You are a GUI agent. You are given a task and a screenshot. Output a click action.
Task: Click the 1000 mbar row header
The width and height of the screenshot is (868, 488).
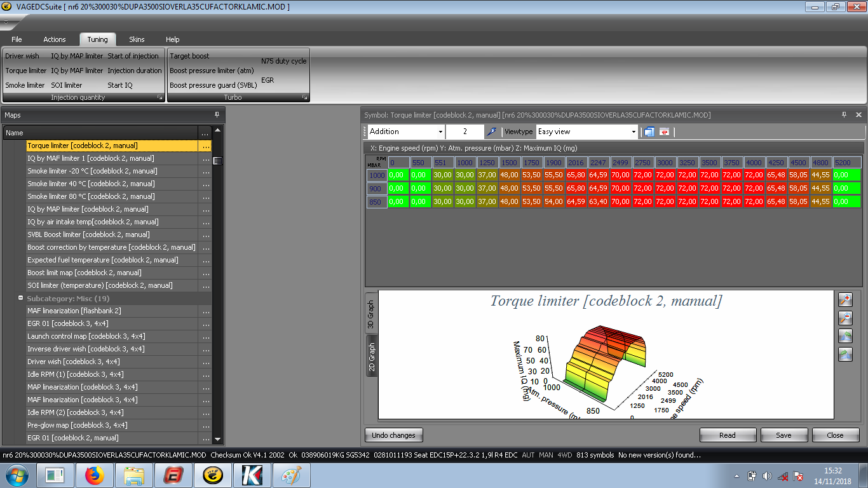point(377,175)
